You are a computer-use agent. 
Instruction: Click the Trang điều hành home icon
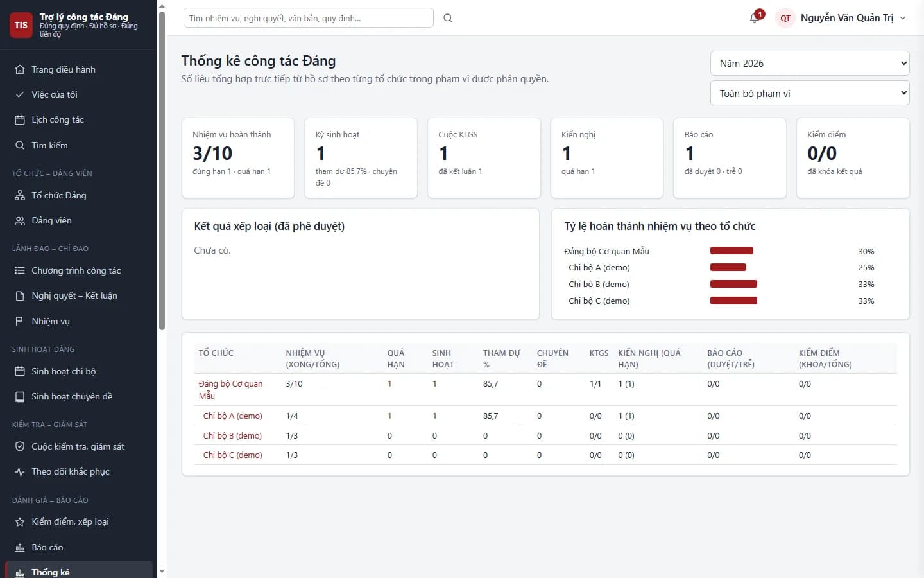(x=20, y=69)
